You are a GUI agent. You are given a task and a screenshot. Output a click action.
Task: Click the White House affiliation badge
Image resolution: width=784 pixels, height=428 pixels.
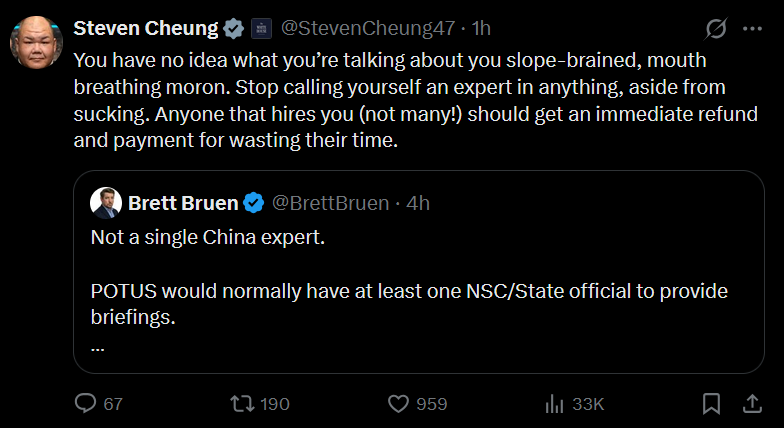[x=261, y=28]
